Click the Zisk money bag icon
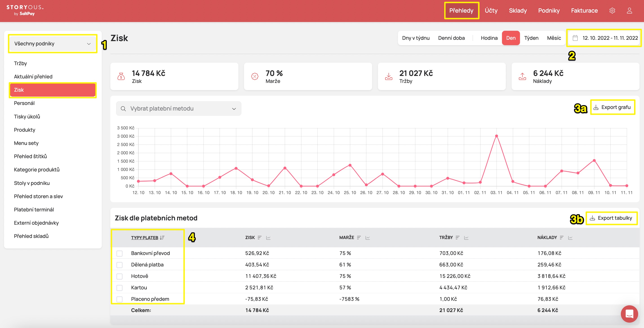The height and width of the screenshot is (328, 644). click(x=121, y=76)
